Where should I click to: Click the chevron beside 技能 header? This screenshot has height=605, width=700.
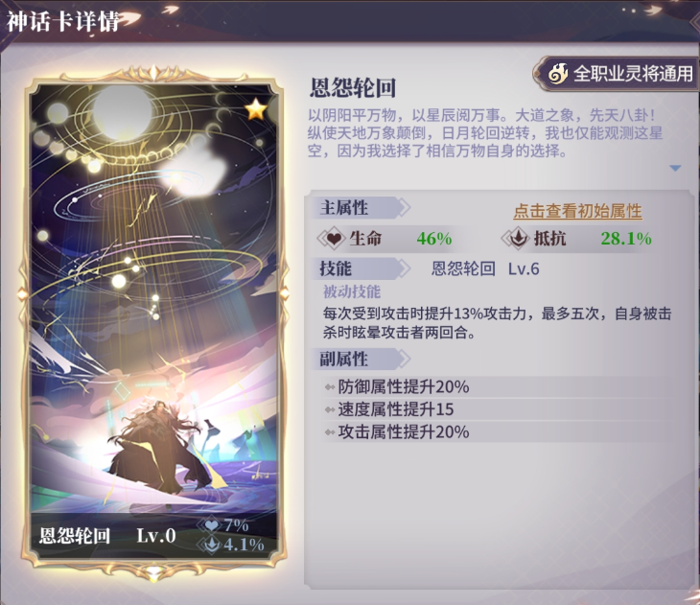click(404, 268)
